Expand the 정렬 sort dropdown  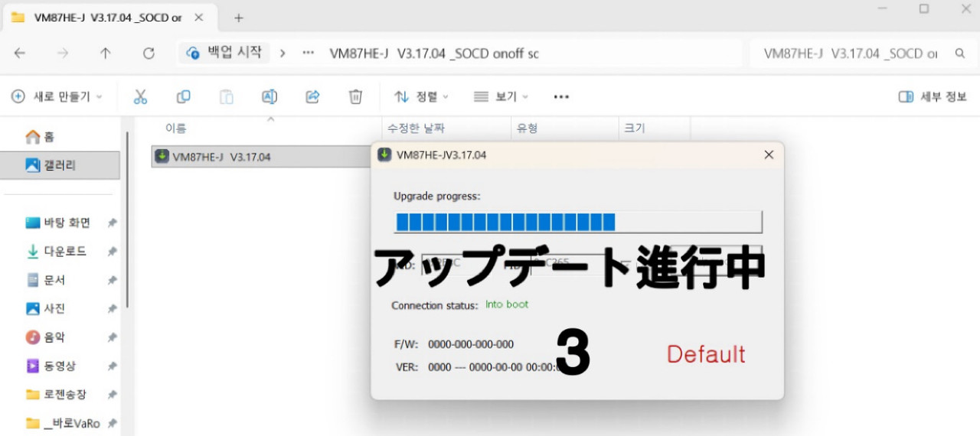[422, 96]
